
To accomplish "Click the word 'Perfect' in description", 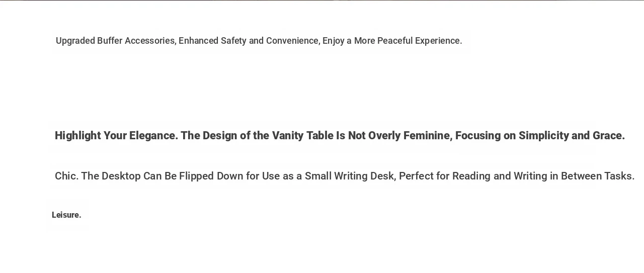I will pos(416,176).
